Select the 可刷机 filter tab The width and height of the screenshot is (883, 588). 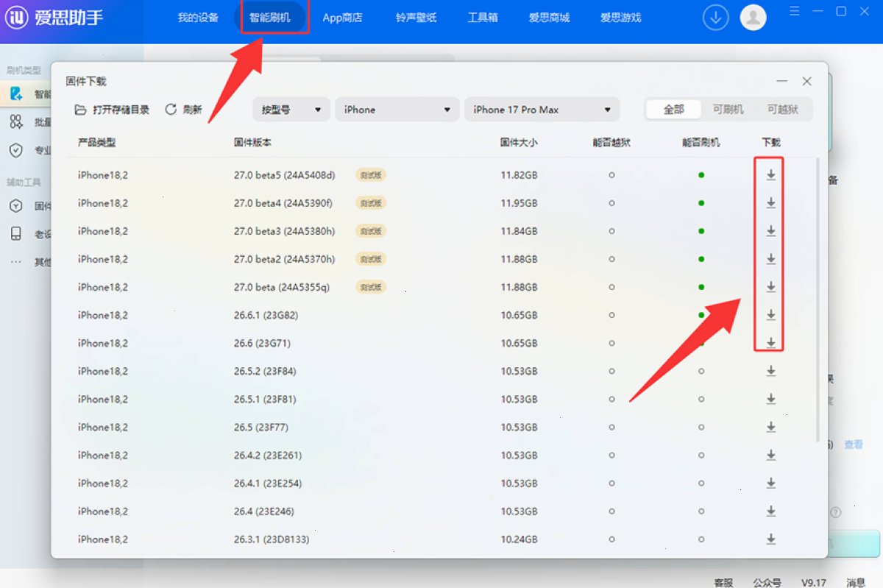728,110
